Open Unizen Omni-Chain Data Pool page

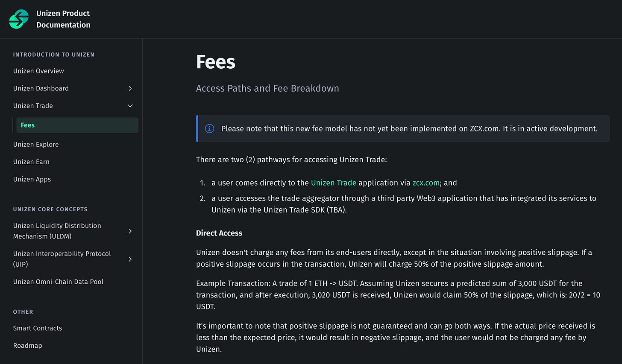(58, 282)
